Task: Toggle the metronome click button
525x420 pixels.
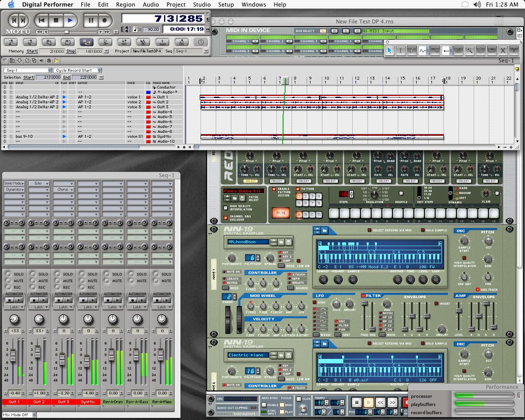Action: click(143, 42)
